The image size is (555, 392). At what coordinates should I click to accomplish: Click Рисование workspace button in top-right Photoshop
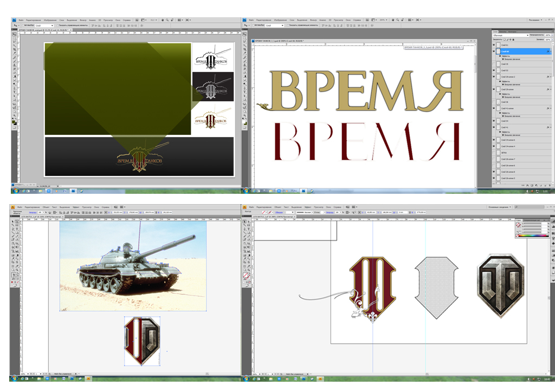tap(535, 20)
